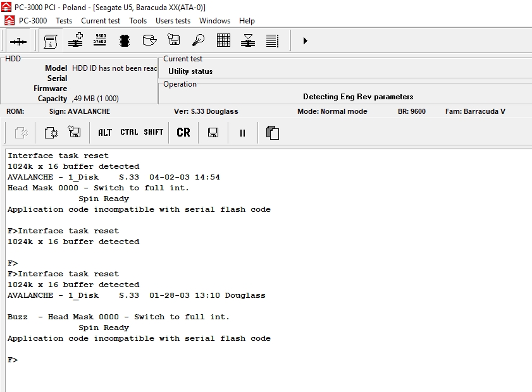Click the terminal script settings gear icon
The height and width of the screenshot is (392, 532).
point(51,133)
